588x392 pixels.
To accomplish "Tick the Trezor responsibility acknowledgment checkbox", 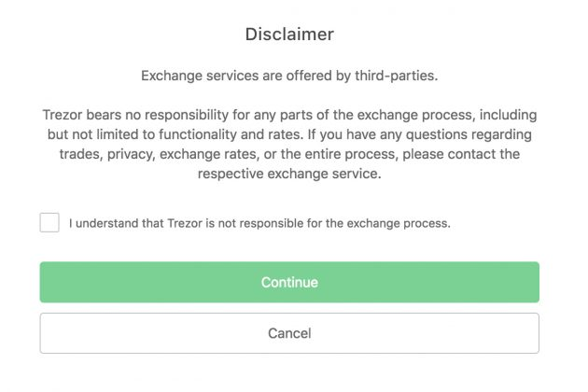I will point(49,223).
